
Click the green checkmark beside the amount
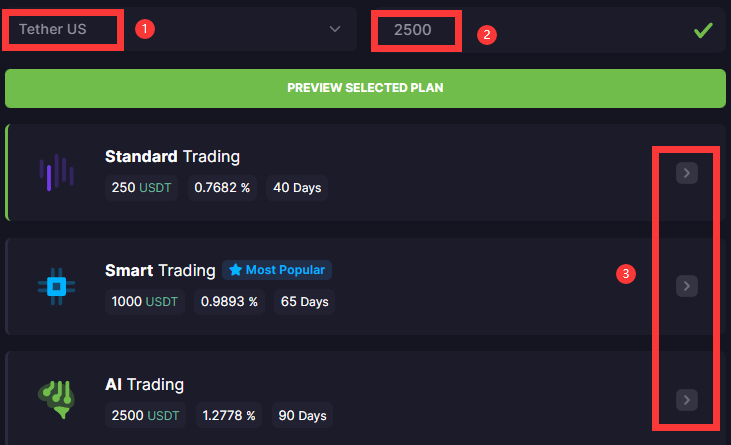pyautogui.click(x=703, y=30)
